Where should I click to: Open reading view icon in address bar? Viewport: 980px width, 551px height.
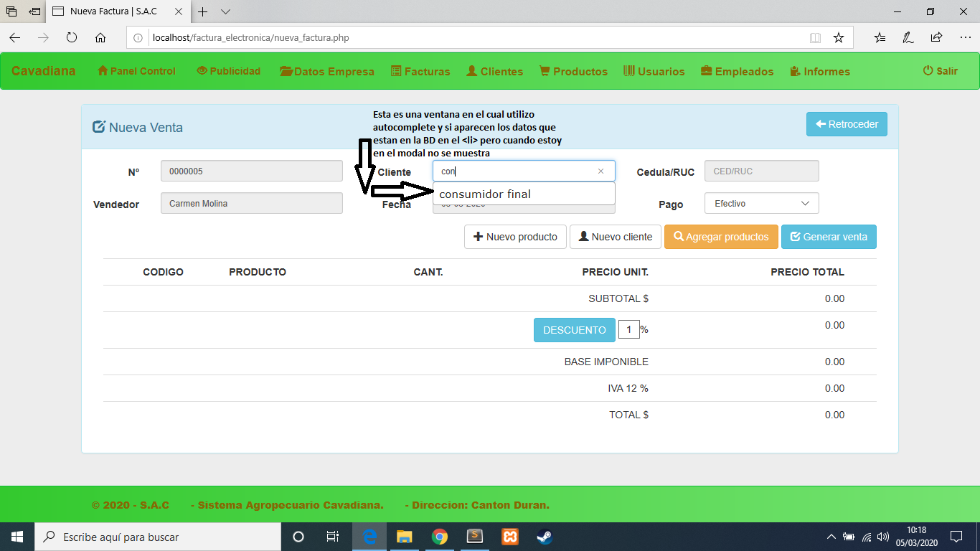[815, 38]
